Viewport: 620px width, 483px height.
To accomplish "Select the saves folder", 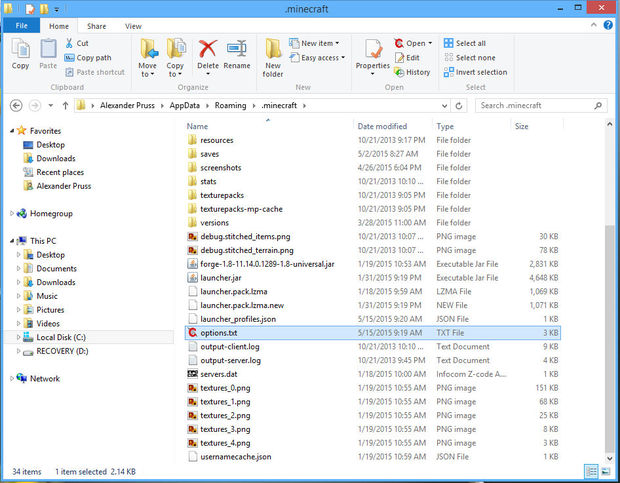I will [x=210, y=154].
